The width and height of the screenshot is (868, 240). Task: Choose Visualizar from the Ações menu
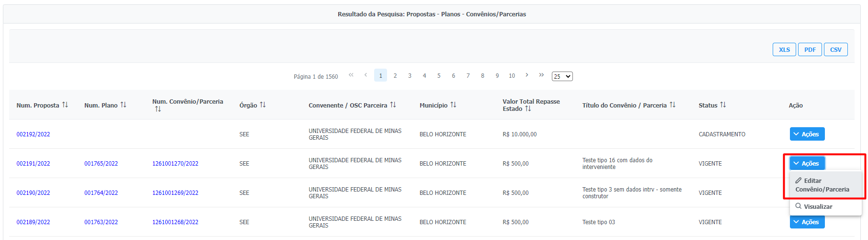coord(818,207)
